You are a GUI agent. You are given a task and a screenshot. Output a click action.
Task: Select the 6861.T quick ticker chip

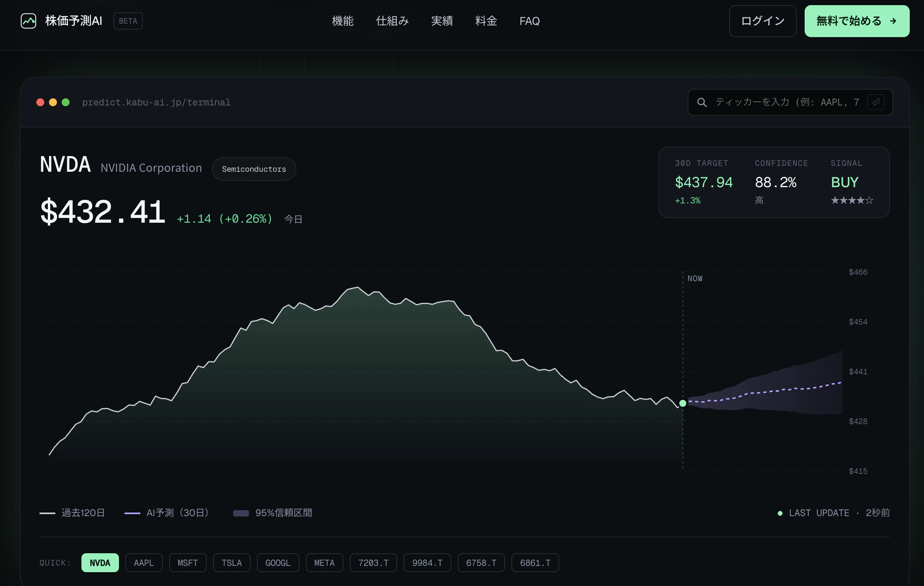pos(535,563)
